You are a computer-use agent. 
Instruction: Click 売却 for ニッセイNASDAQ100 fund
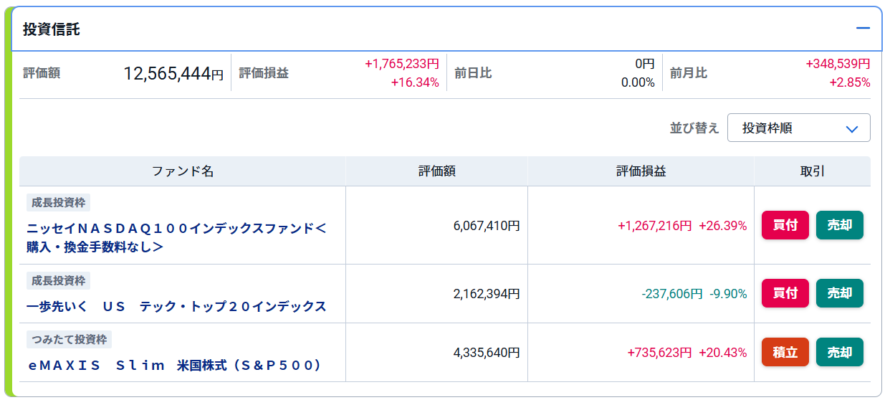coord(839,225)
